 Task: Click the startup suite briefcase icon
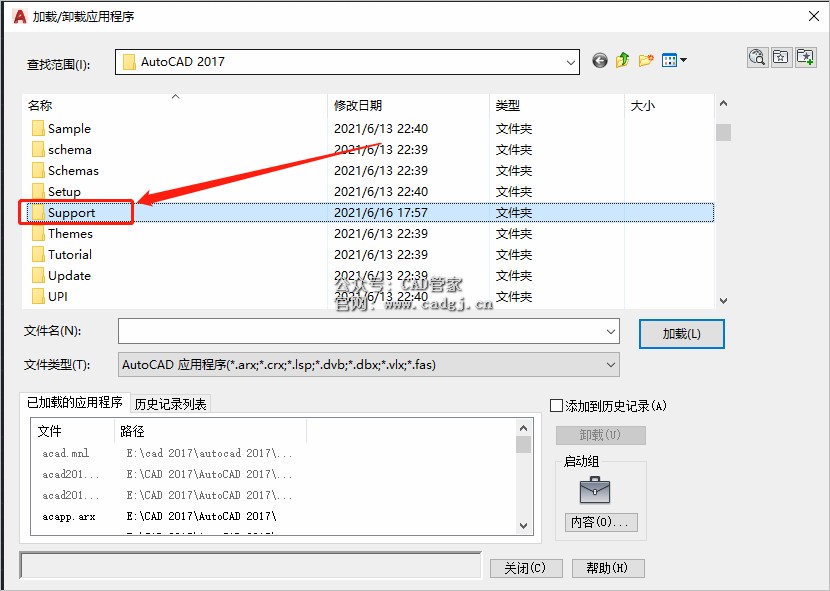(595, 490)
